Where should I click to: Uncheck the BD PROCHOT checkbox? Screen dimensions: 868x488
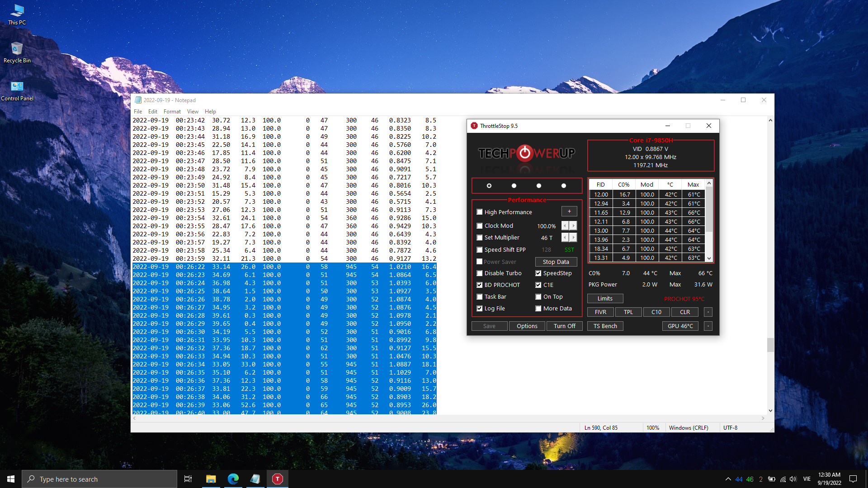point(480,285)
